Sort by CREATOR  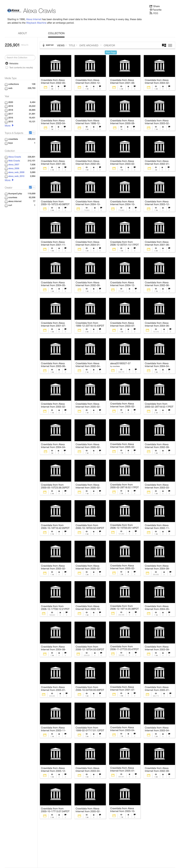coord(109,45)
